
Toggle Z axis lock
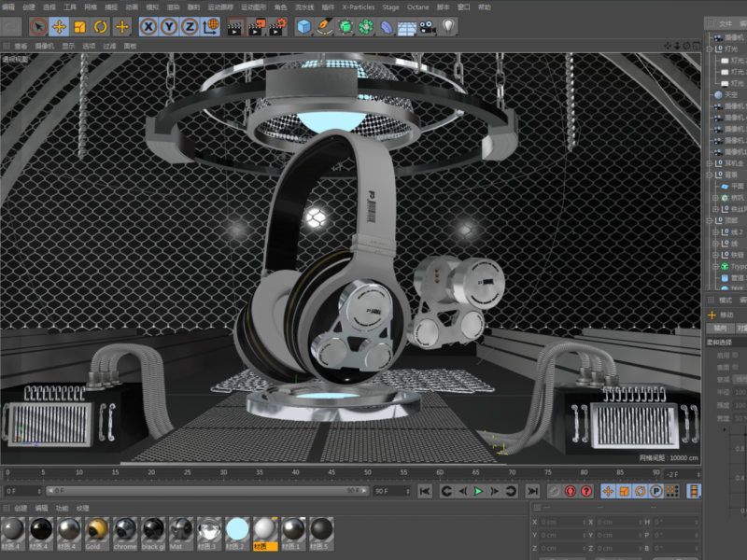[x=190, y=26]
